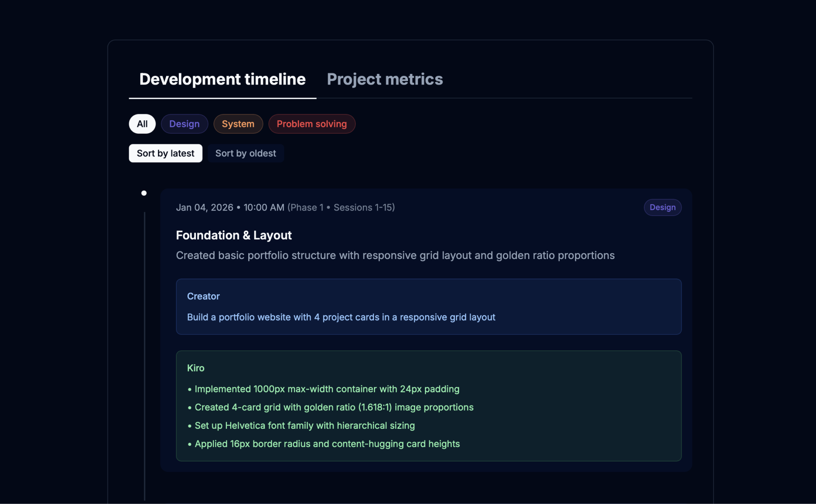Select the All filter chip
816x504 pixels.
(x=142, y=124)
